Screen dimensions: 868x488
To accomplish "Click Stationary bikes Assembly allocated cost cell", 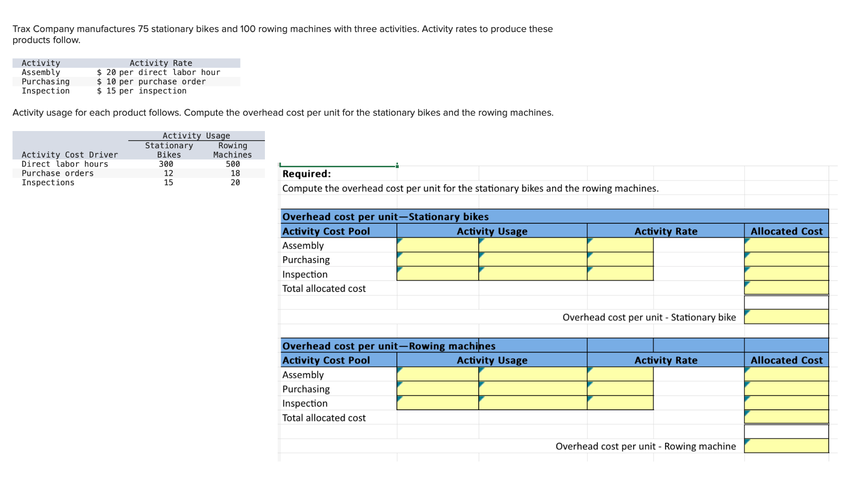I will 786,245.
